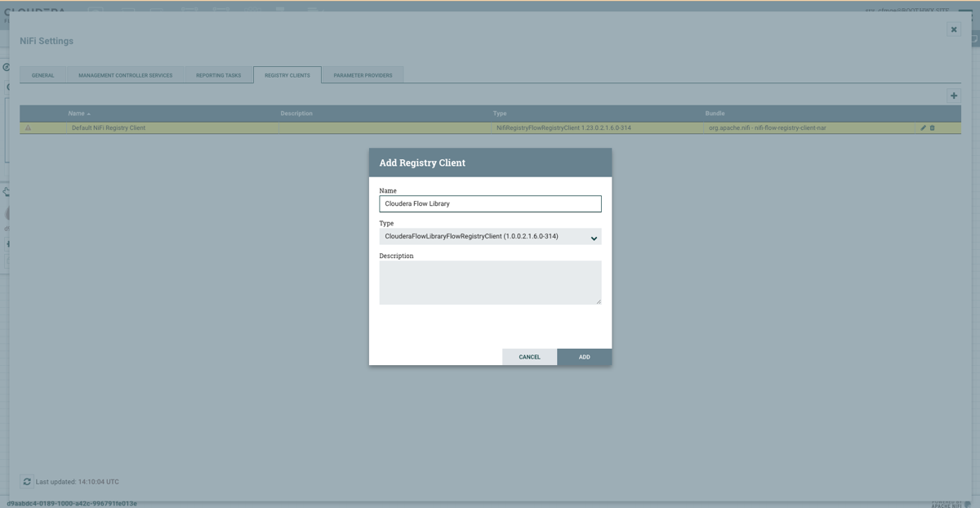Go to the Reporting Tasks tab

[x=218, y=75]
